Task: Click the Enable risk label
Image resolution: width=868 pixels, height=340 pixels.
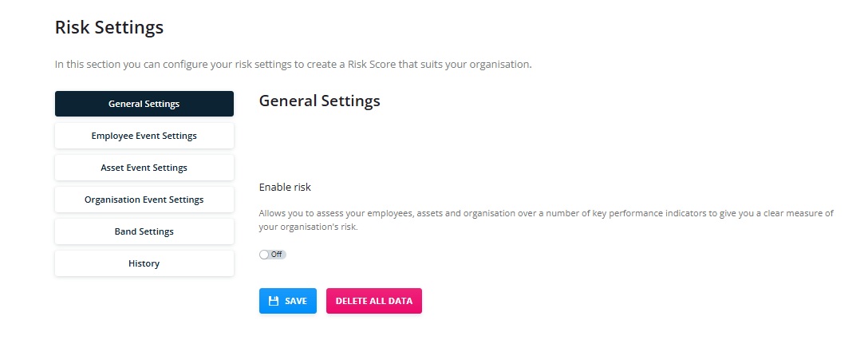Action: [x=285, y=188]
